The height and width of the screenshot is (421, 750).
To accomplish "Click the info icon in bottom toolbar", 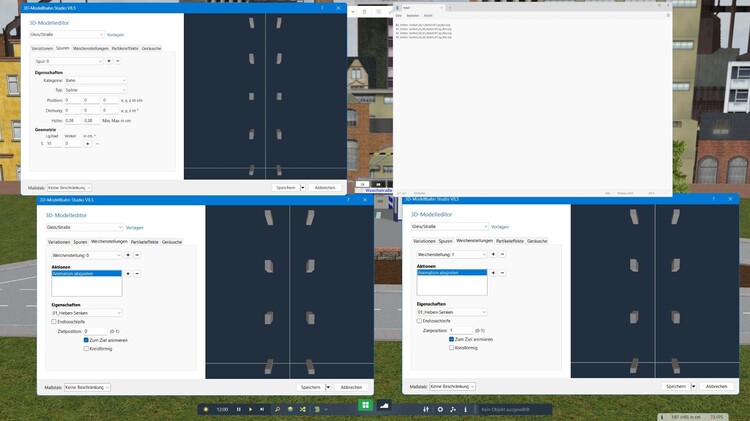I will pyautogui.click(x=467, y=409).
